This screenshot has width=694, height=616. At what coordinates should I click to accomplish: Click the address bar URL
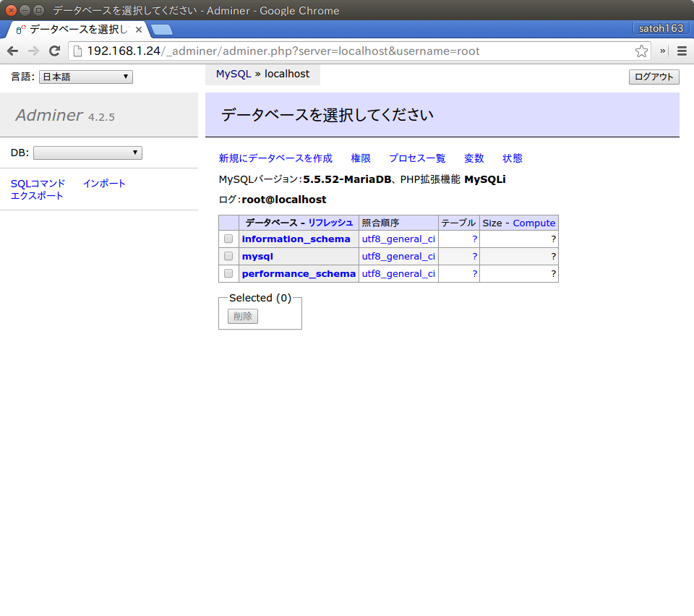(283, 51)
